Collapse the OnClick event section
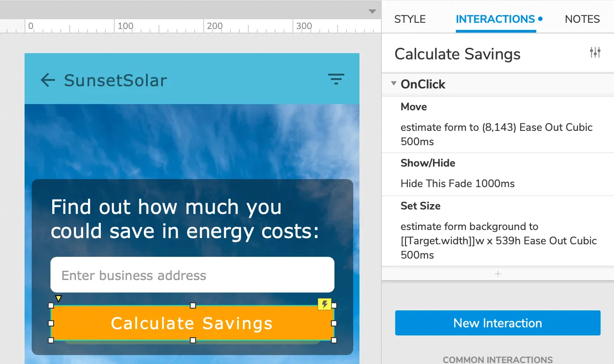Image resolution: width=614 pixels, height=364 pixels. pyautogui.click(x=394, y=84)
